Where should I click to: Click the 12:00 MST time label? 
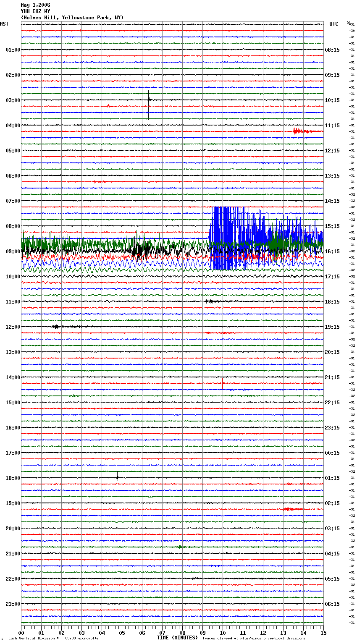click(13, 327)
